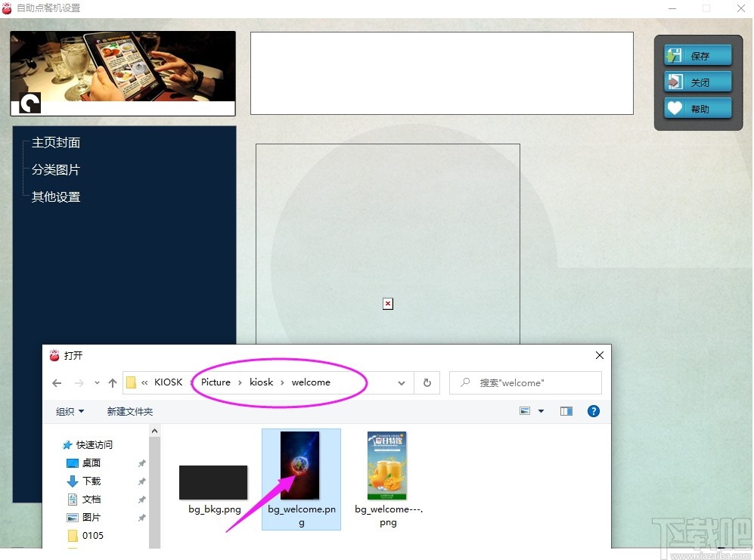Click the large white text box
The width and height of the screenshot is (754, 560).
[x=442, y=73]
